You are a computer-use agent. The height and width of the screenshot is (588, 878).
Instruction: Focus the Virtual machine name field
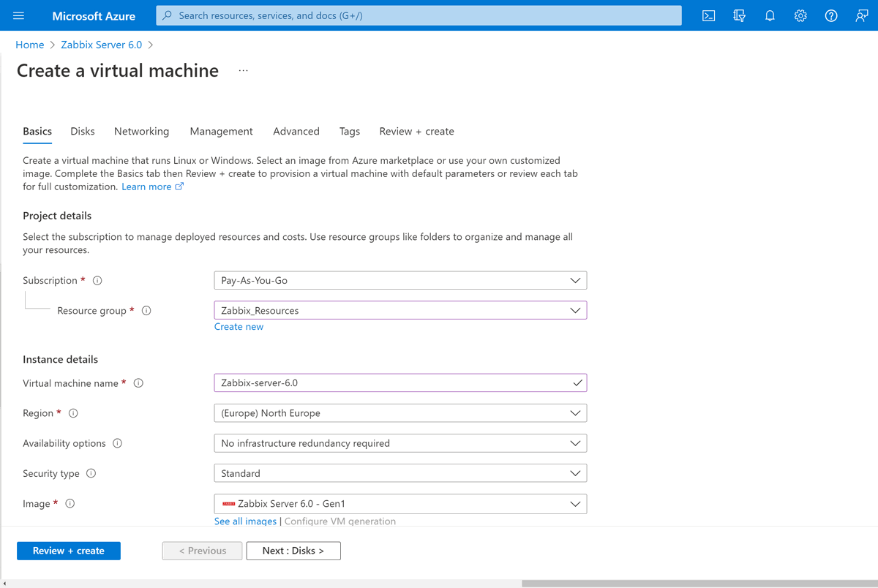(400, 383)
